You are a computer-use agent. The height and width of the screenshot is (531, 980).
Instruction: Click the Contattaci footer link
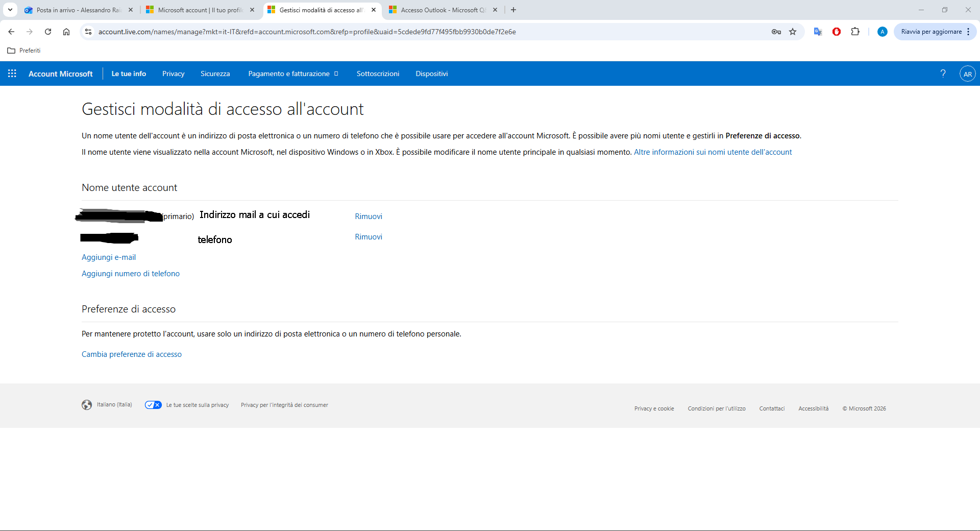point(772,408)
